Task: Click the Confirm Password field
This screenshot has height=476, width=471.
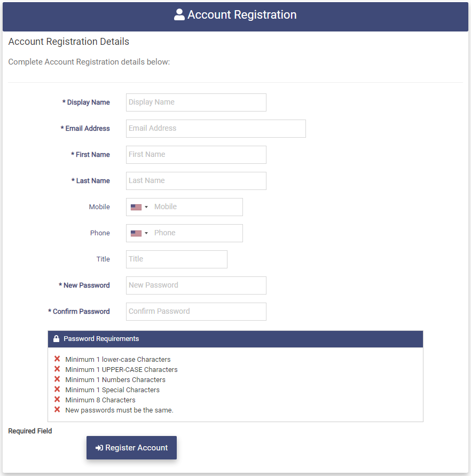Action: (196, 312)
